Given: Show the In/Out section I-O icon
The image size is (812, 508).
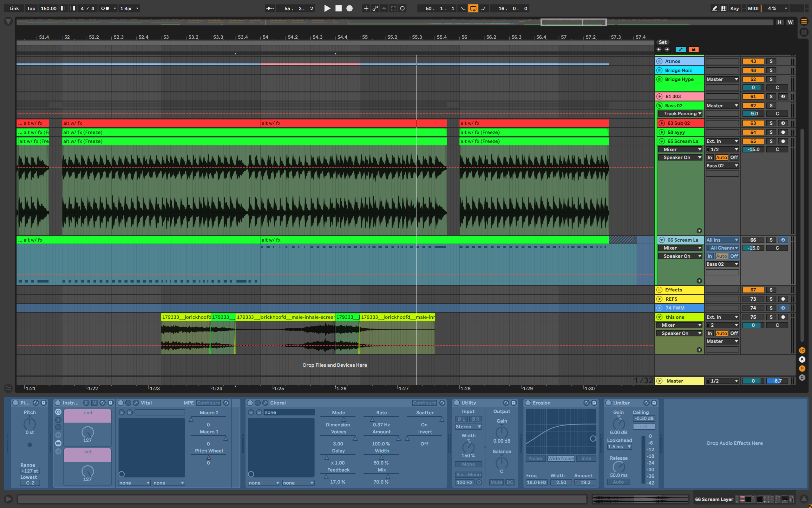Looking at the screenshot, I should [x=802, y=351].
